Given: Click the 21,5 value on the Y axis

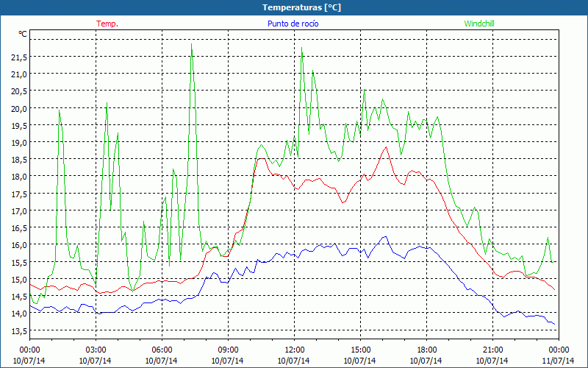Looking at the screenshot, I should 20,57.
